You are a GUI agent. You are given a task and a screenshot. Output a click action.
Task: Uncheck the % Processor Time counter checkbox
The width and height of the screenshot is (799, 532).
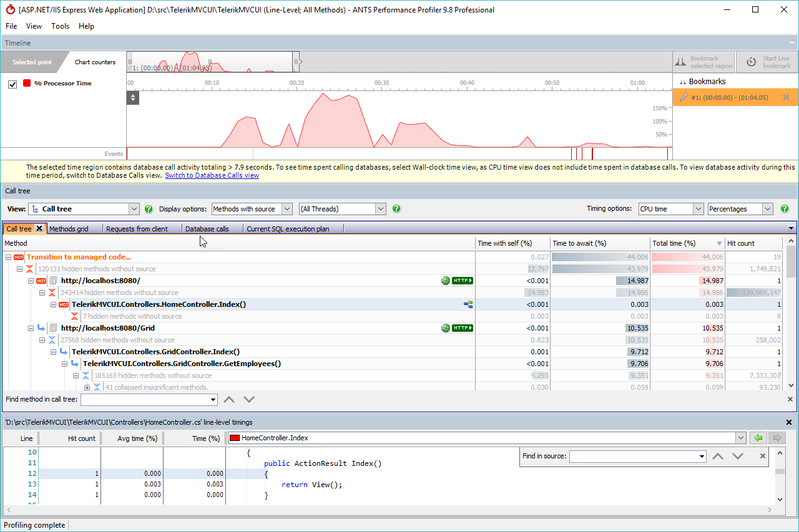tap(13, 82)
